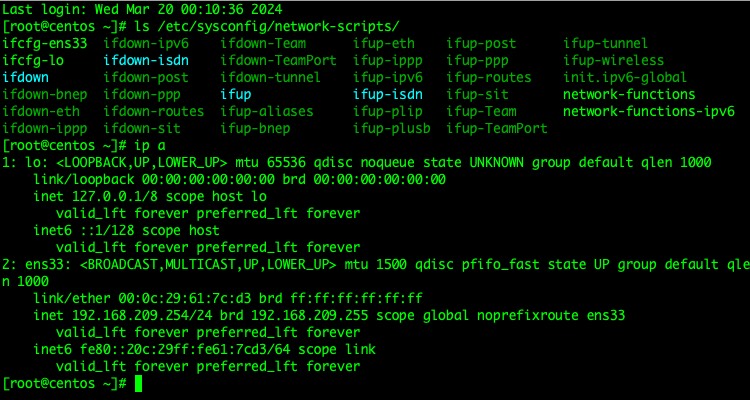Click the green cursor block at prompt
Image resolution: width=750 pixels, height=400 pixels.
(138, 383)
